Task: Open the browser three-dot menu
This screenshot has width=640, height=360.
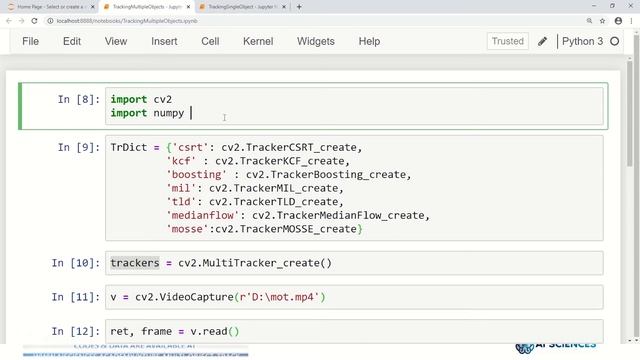Action: pos(632,21)
